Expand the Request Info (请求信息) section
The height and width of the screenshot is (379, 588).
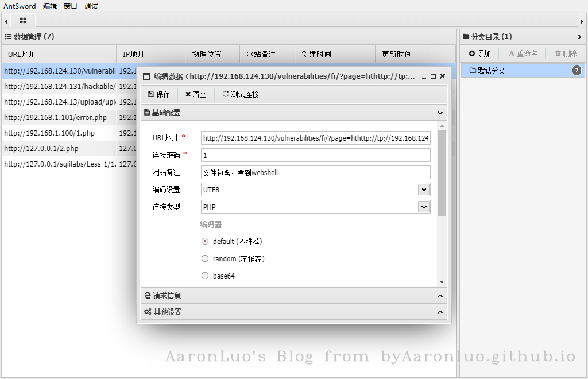point(293,296)
